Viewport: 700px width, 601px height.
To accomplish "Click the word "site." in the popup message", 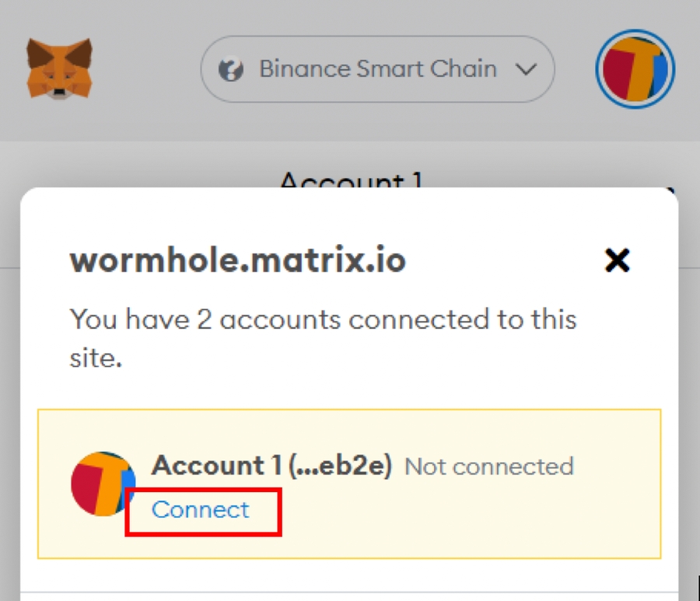I will point(96,358).
